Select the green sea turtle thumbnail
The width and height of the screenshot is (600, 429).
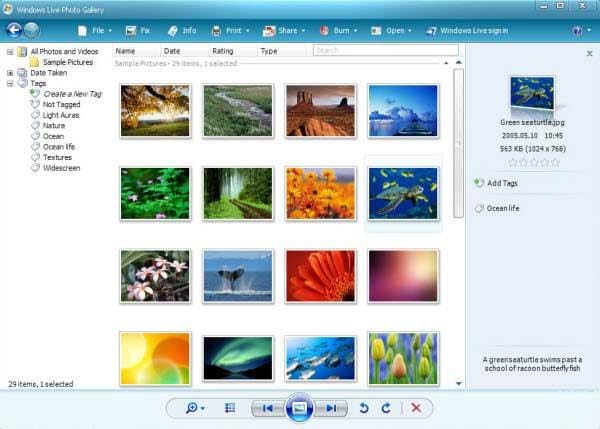click(x=403, y=193)
